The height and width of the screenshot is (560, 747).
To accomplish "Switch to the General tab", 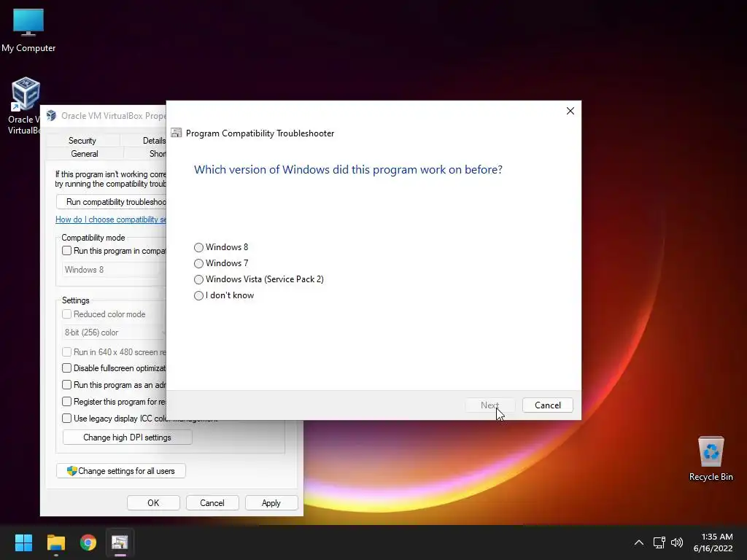I will pyautogui.click(x=85, y=154).
